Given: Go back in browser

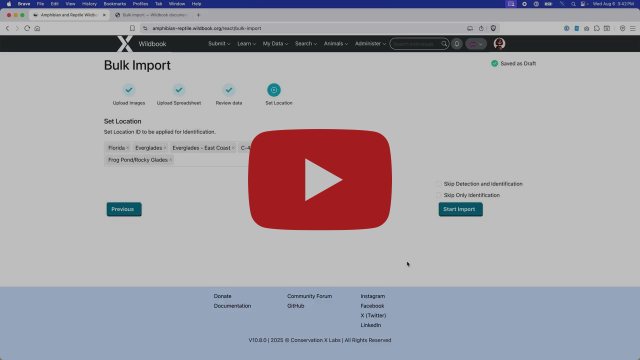Looking at the screenshot, I should 7,28.
